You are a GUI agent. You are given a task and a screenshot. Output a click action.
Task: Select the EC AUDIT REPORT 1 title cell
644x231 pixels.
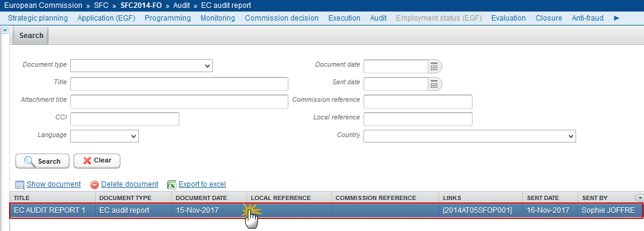click(x=53, y=210)
